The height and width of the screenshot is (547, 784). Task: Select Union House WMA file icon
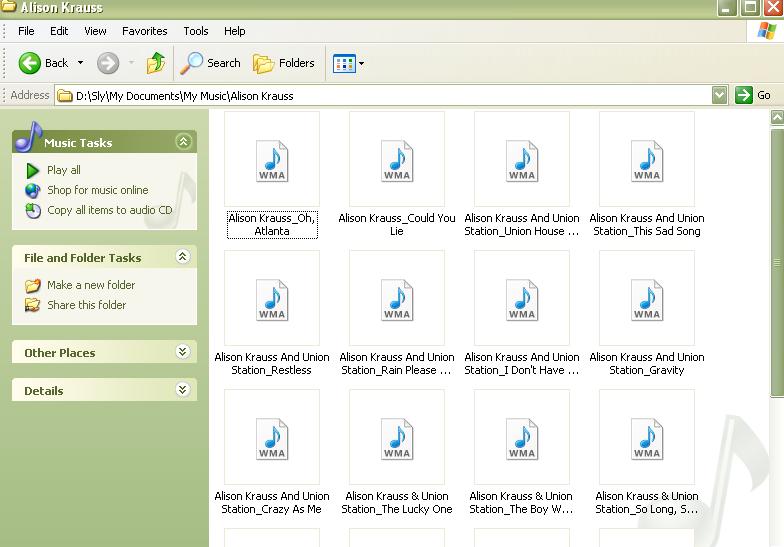tap(522, 161)
